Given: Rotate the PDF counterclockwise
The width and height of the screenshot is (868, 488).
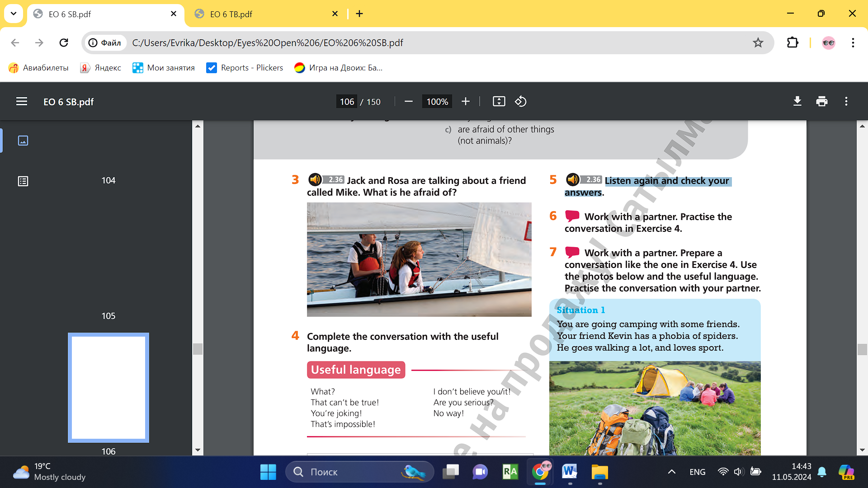Looking at the screenshot, I should click(520, 102).
